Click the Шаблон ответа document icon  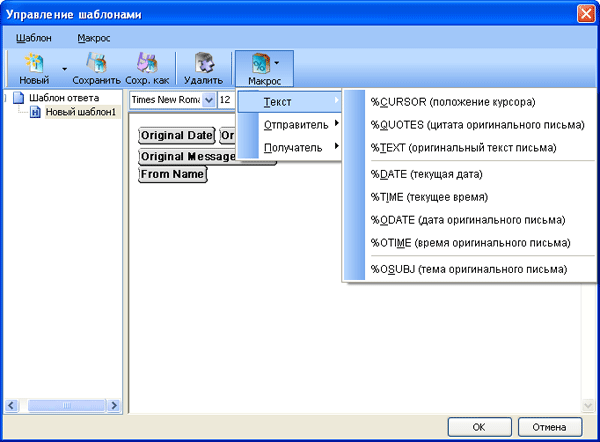[18, 98]
